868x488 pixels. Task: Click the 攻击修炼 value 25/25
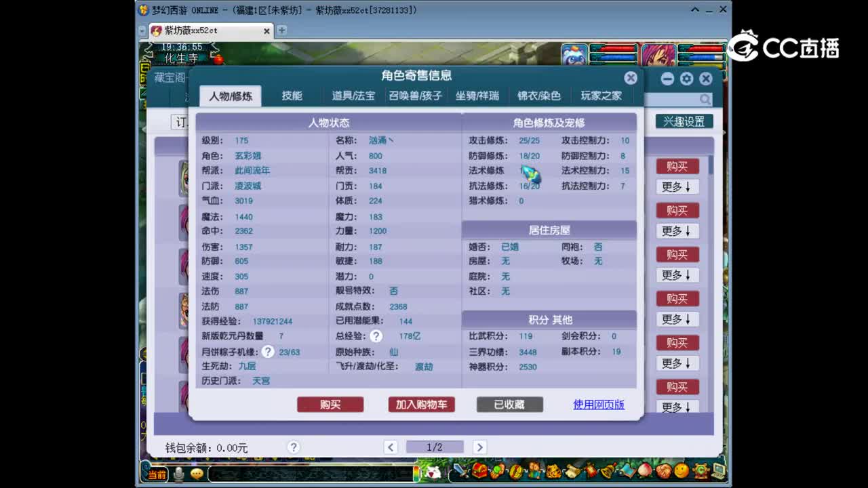coord(530,141)
